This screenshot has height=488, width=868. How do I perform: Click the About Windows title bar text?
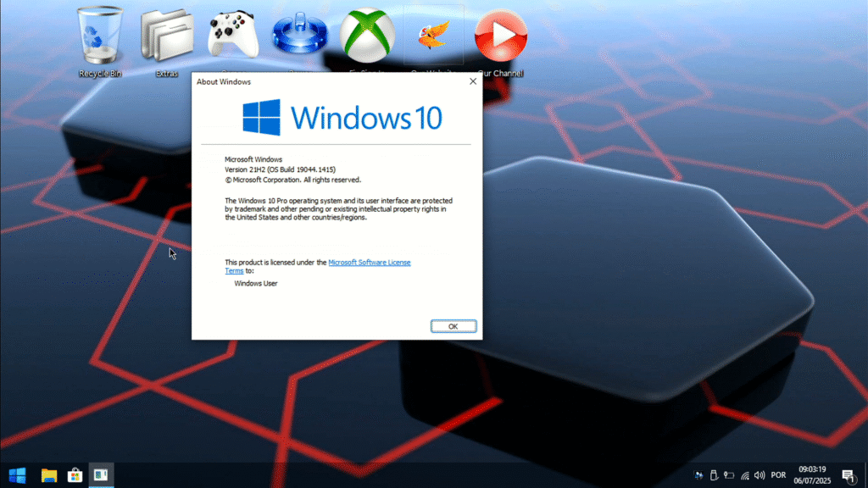tap(224, 81)
